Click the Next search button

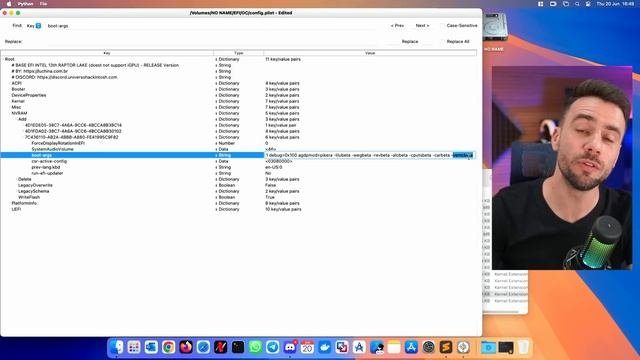pos(422,26)
